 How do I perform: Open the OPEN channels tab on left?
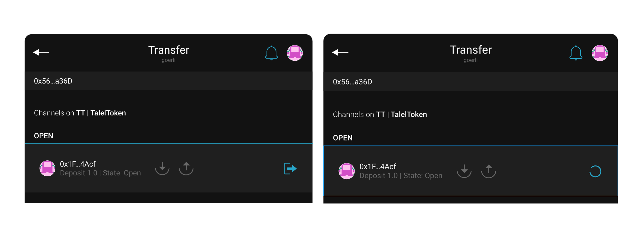pos(43,136)
